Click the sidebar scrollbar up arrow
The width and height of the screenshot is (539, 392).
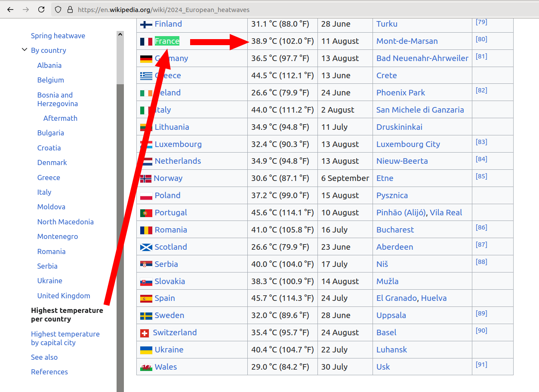(x=120, y=35)
